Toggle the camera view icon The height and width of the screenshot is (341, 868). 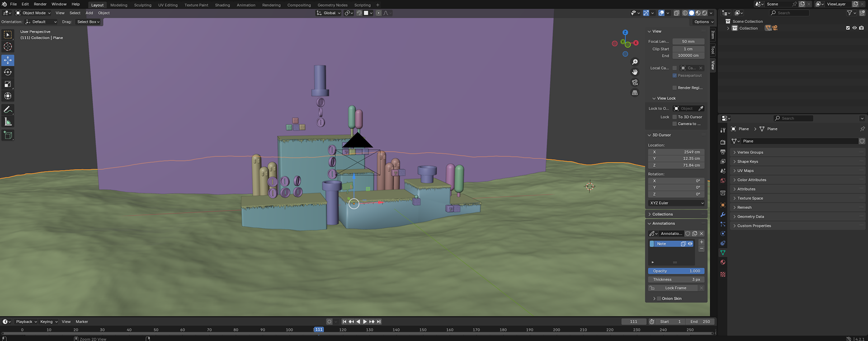point(635,82)
